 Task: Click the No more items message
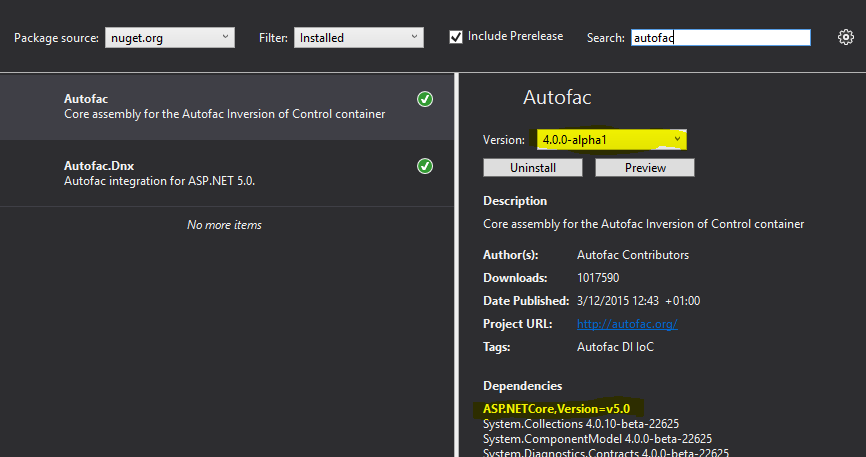coord(224,225)
